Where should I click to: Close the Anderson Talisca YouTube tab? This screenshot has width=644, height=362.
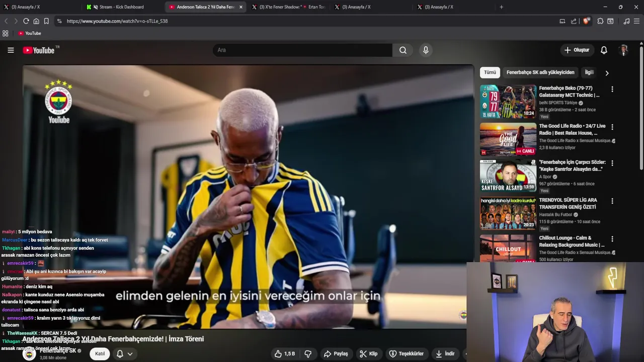pyautogui.click(x=241, y=7)
